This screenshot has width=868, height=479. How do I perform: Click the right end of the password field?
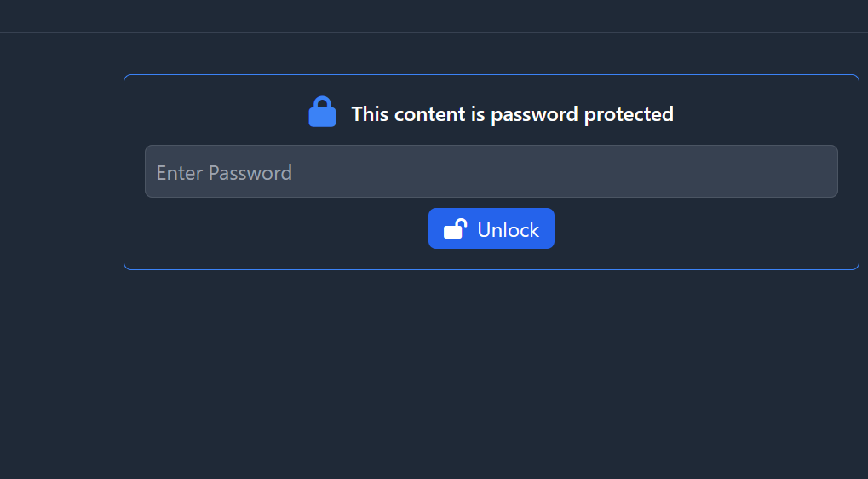click(x=818, y=171)
